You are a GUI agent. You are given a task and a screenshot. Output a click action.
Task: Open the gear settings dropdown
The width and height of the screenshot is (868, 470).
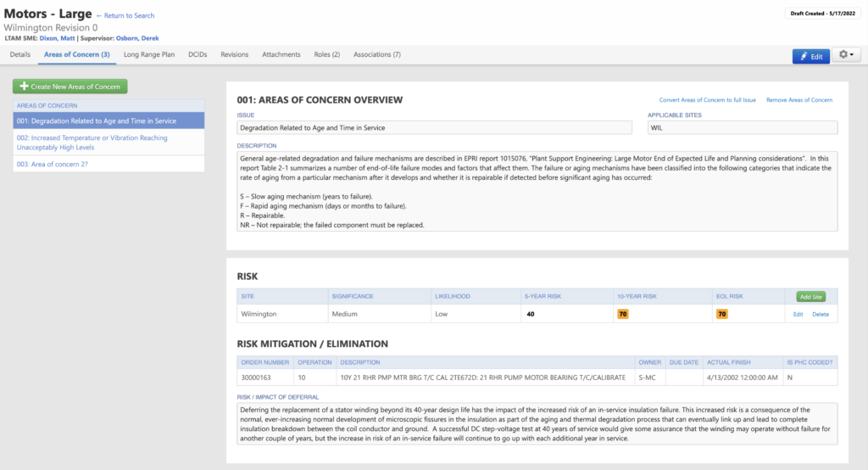point(846,56)
